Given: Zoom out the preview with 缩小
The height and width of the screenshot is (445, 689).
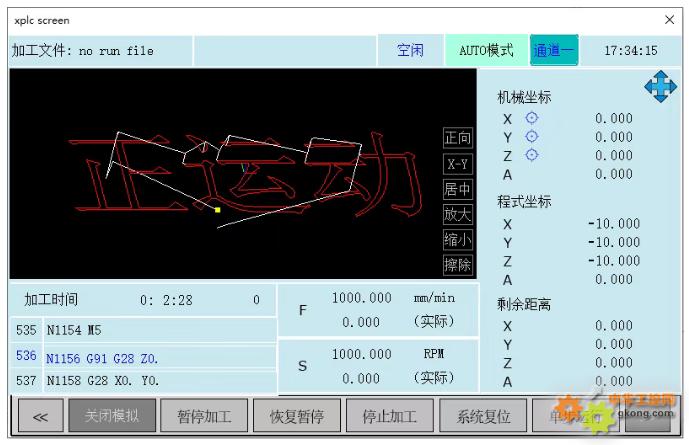Looking at the screenshot, I should (x=458, y=239).
